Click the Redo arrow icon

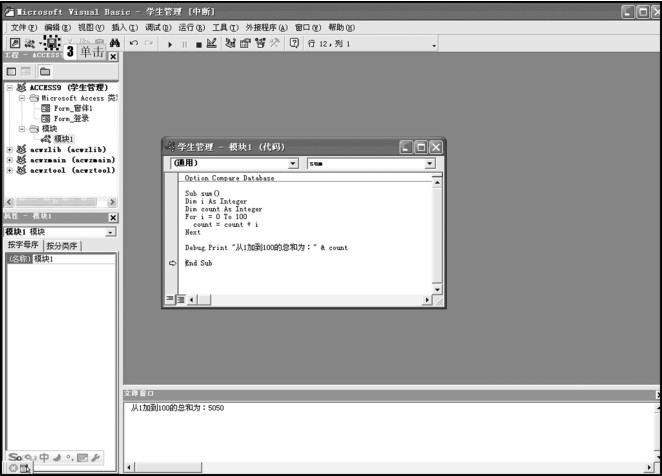tap(148, 43)
